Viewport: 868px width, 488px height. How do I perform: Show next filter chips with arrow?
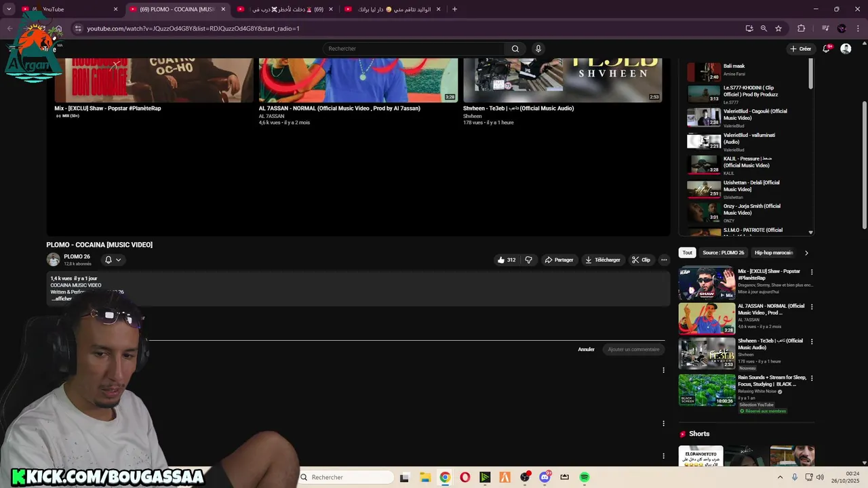[x=806, y=253]
